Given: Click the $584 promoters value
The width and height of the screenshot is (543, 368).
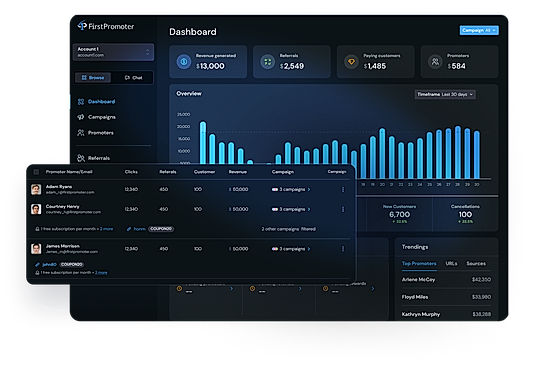Looking at the screenshot, I should click(x=456, y=66).
